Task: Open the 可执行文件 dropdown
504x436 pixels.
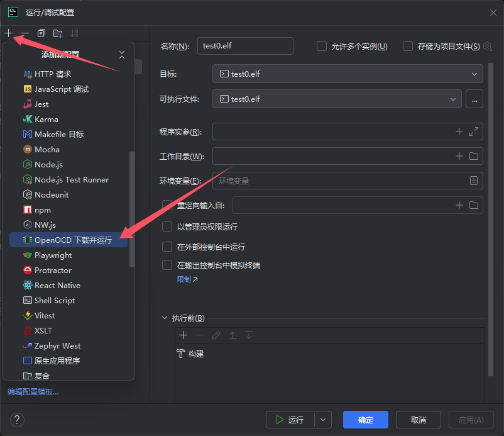Action: [337, 99]
